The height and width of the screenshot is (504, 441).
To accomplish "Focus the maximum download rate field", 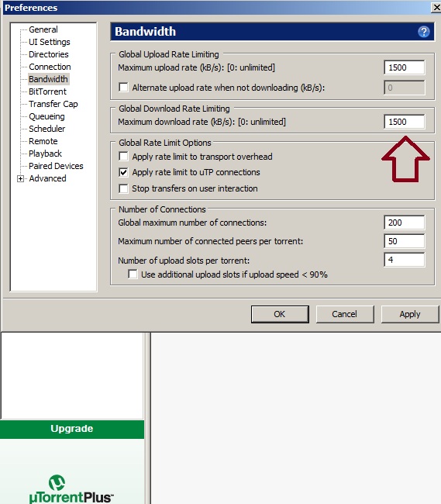I will pyautogui.click(x=405, y=122).
